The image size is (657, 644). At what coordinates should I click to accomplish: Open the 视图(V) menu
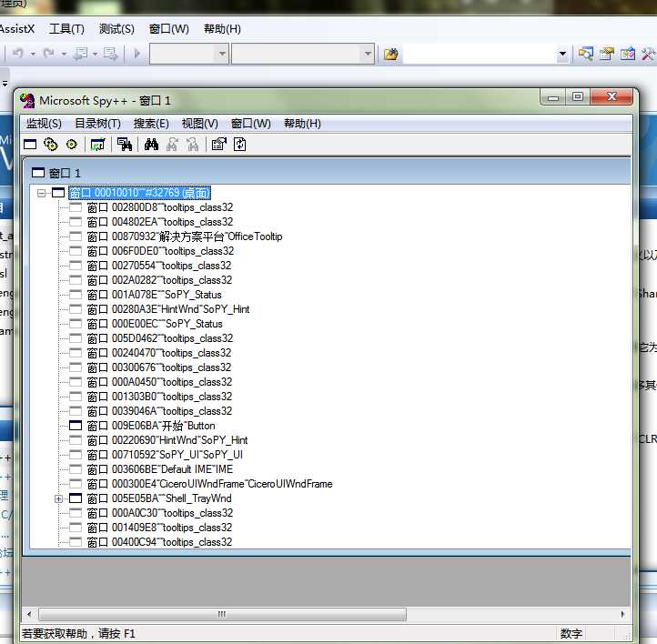pyautogui.click(x=200, y=124)
